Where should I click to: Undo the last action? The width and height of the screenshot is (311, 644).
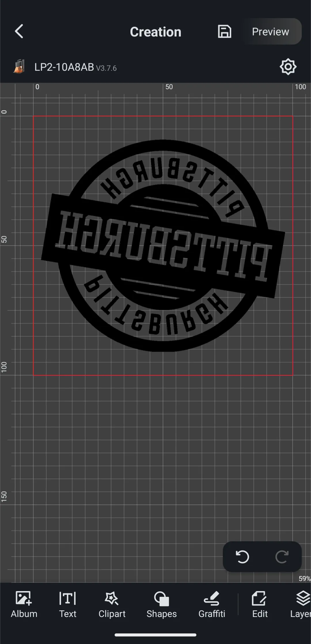(x=242, y=557)
